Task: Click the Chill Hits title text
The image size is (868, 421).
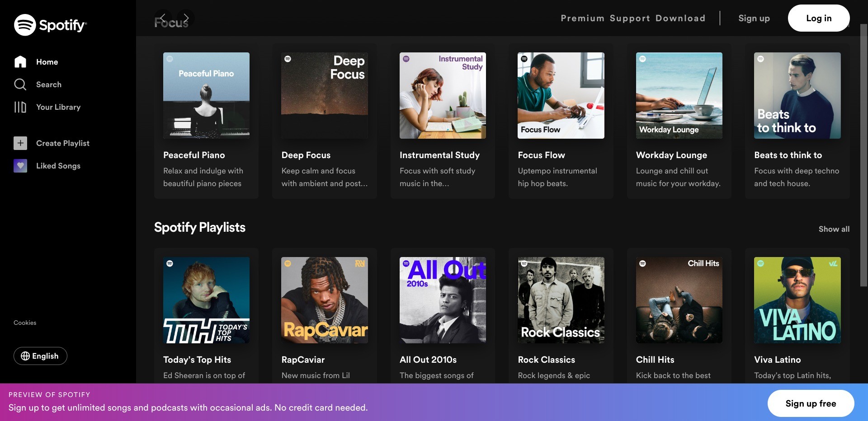Action: [655, 360]
